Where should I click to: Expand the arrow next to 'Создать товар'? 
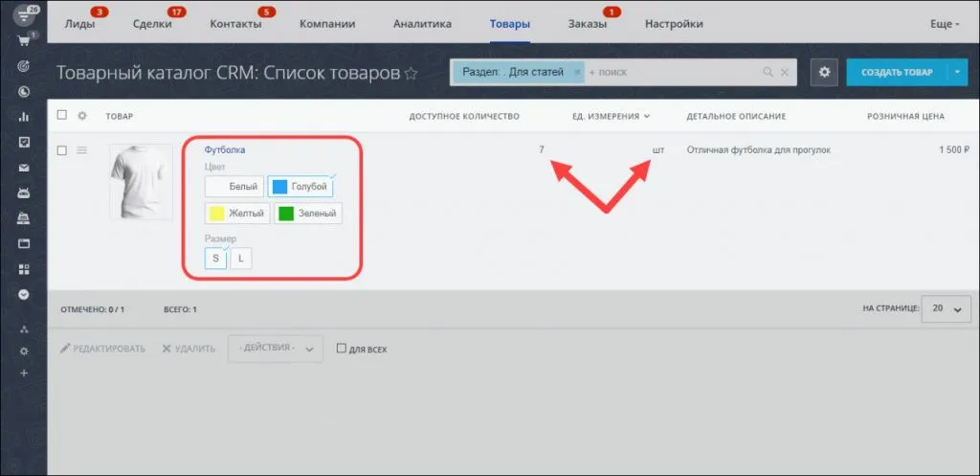coord(960,72)
